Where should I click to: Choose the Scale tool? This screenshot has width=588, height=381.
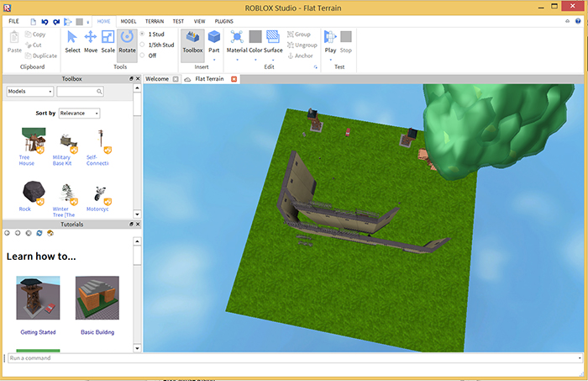coord(108,42)
